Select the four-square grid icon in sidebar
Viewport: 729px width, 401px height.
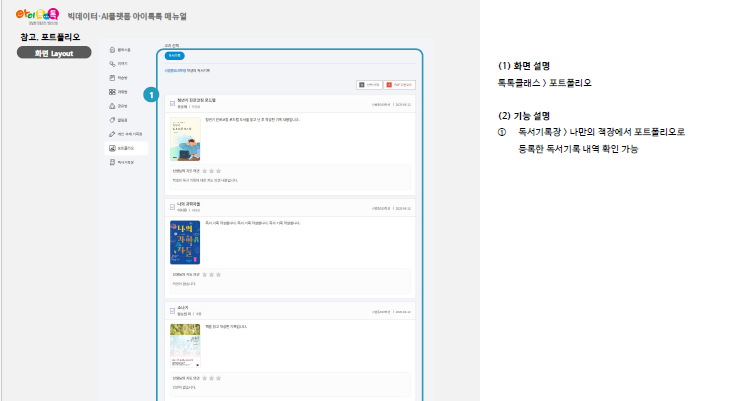click(x=111, y=91)
